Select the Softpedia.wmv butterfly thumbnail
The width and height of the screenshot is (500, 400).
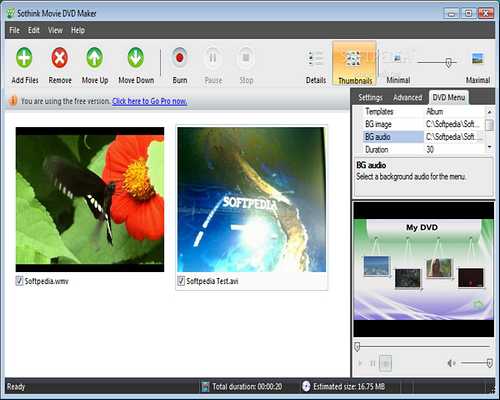(90, 199)
